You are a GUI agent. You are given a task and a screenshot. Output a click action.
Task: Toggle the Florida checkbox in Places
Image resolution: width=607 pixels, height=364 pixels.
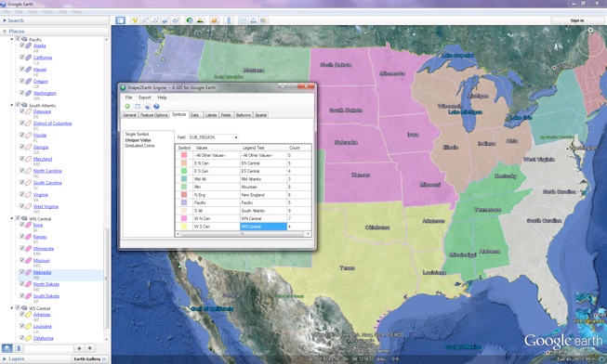click(x=22, y=135)
